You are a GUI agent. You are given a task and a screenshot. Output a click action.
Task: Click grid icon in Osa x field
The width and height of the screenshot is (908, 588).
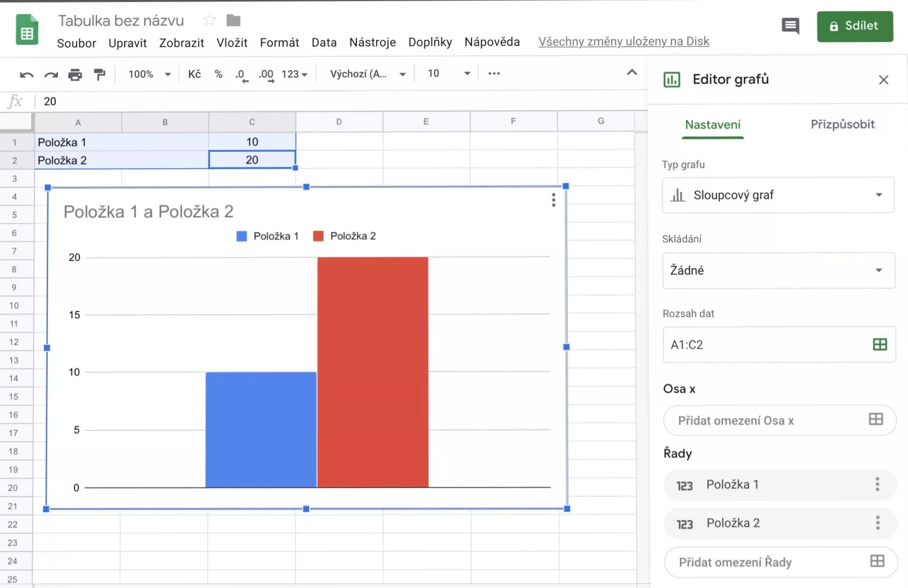pos(876,419)
